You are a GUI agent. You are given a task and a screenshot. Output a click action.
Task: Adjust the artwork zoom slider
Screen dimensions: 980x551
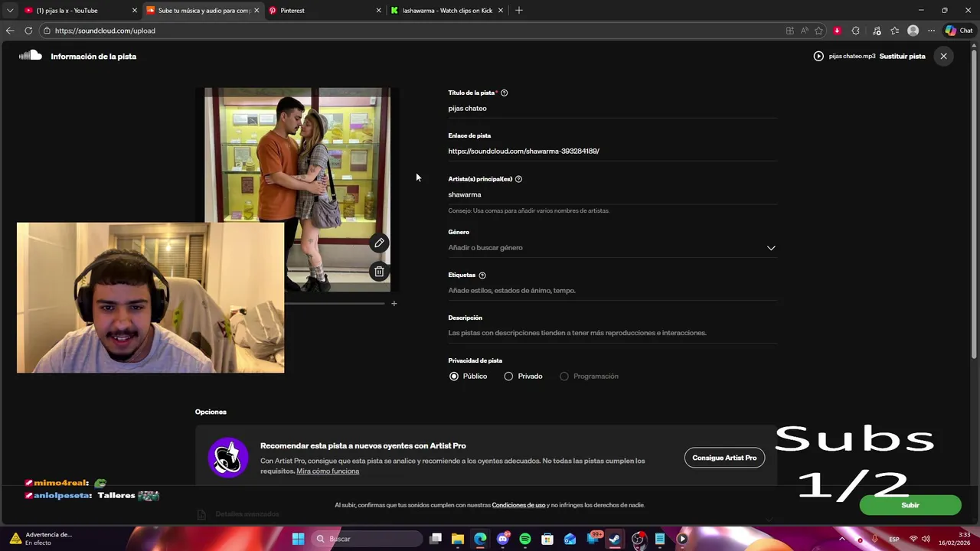[335, 304]
